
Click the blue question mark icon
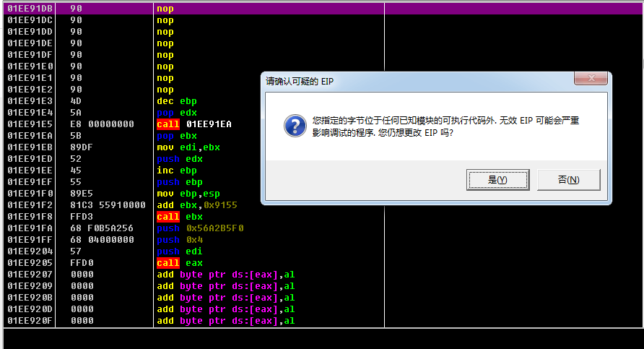coord(295,126)
